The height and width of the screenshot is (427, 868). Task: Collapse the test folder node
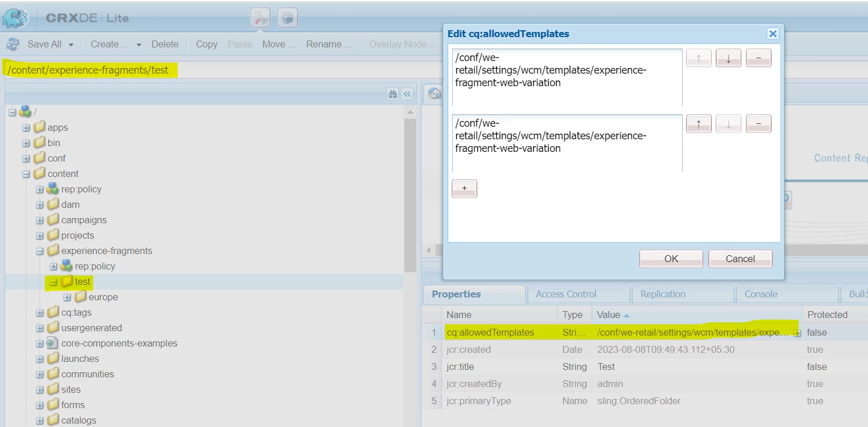[54, 281]
